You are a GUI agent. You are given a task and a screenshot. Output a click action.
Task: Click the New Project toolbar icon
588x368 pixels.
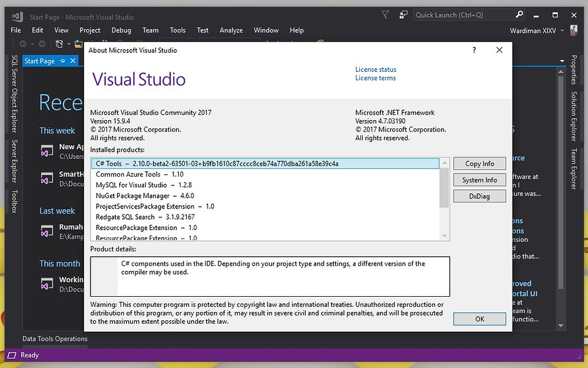59,44
